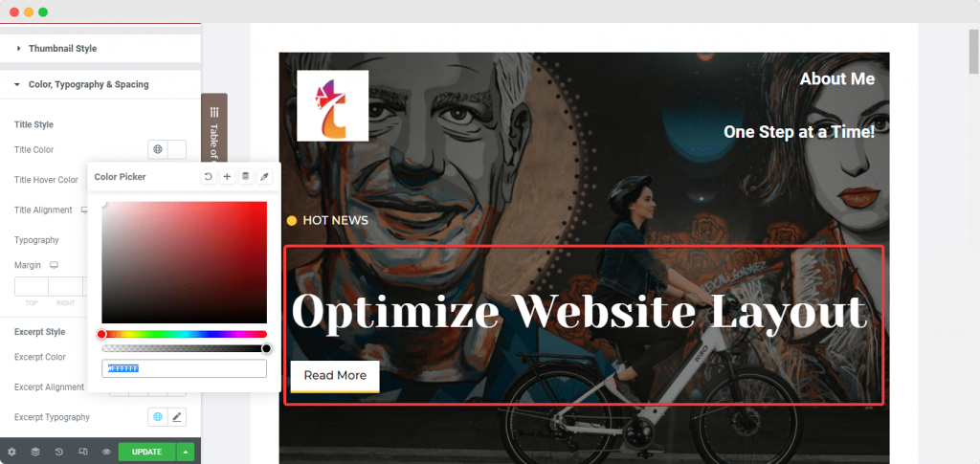
Task: Open the Navigator layers icon in the footer
Action: tap(35, 452)
